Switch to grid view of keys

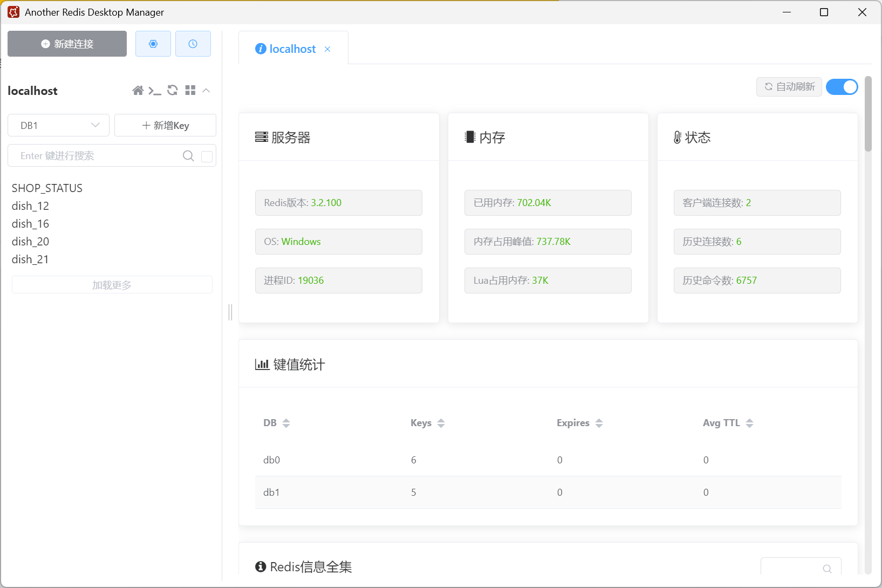coord(190,90)
